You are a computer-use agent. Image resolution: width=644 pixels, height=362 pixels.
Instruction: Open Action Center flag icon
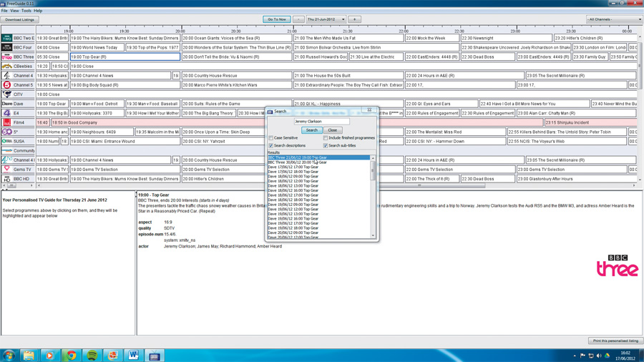point(582,356)
